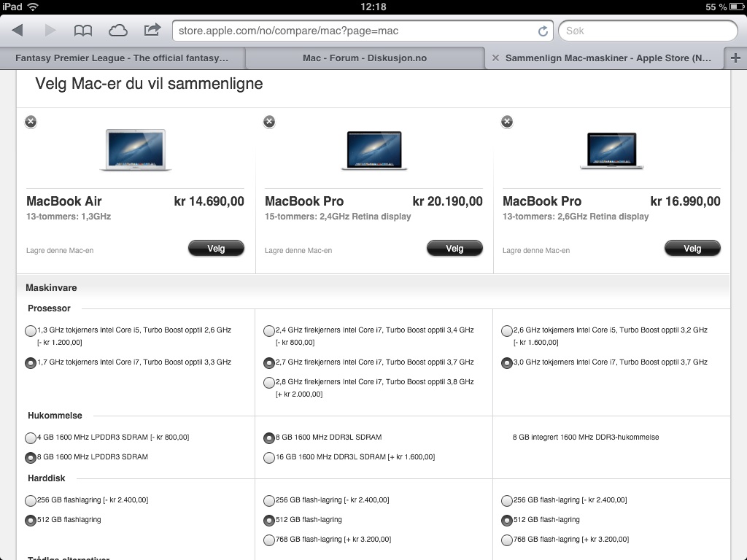Close the Sammenlign Mac-maskiner tab
The height and width of the screenshot is (560, 747).
pos(495,58)
